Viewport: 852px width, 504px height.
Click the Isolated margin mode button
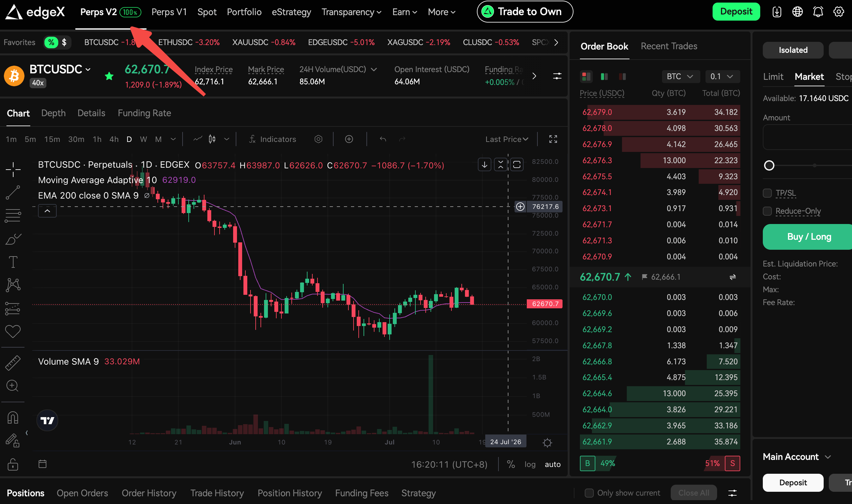pos(792,50)
